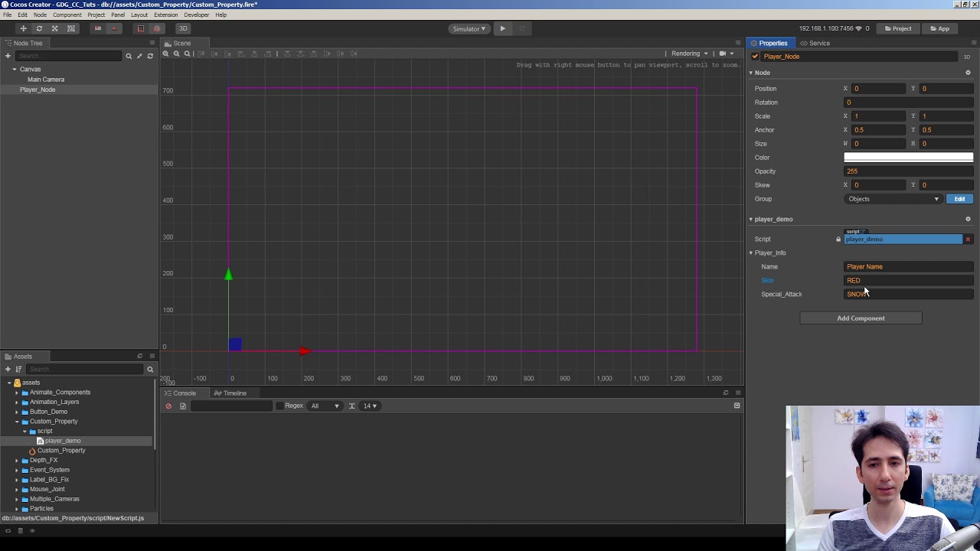Click the Assets search magnifier icon
980x551 pixels.
pos(150,370)
